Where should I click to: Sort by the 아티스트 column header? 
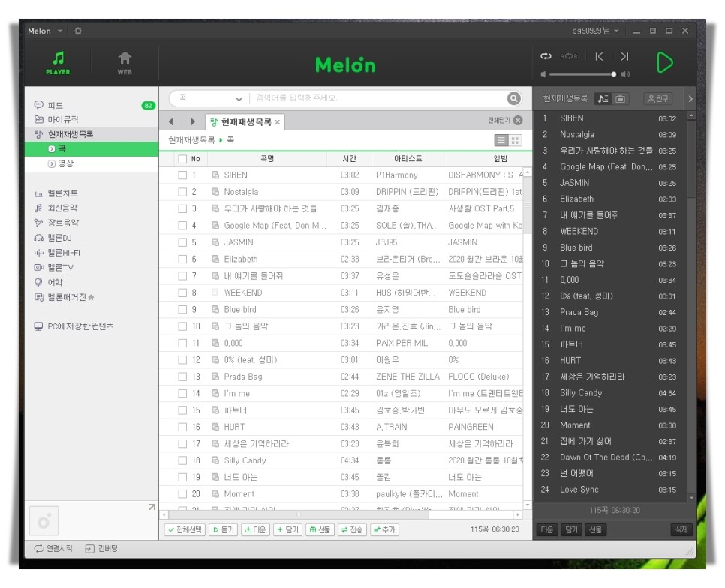408,159
